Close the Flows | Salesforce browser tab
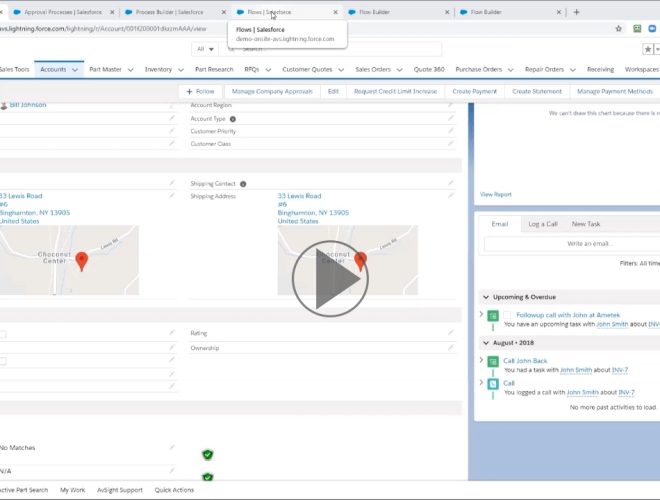Screen dimensions: 660x500 (335, 12)
